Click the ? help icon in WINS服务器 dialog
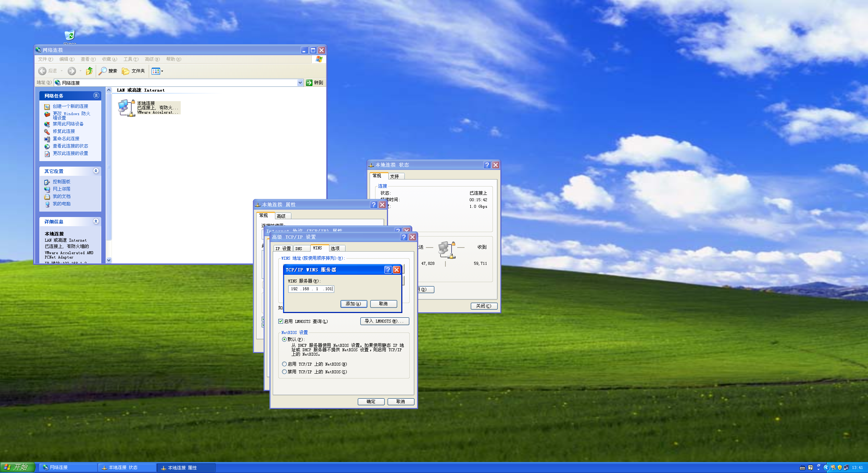 pos(388,270)
